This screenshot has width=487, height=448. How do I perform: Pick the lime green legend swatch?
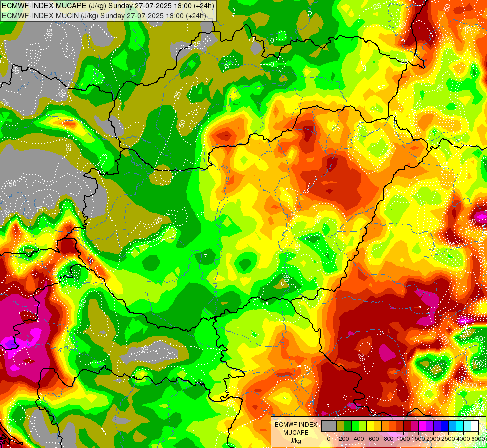pyautogui.click(x=363, y=426)
